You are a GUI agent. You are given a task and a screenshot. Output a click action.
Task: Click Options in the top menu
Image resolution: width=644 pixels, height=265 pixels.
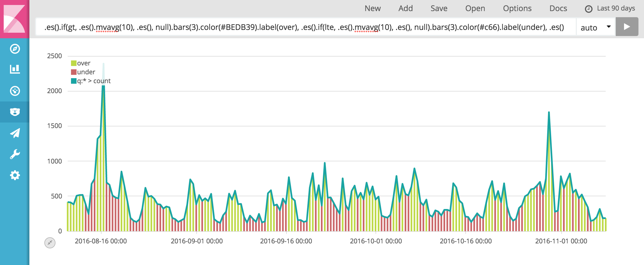[517, 8]
